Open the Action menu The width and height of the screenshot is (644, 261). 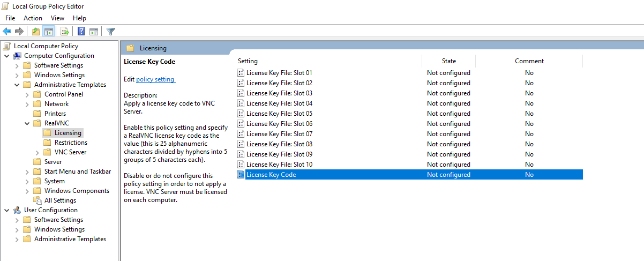[33, 18]
